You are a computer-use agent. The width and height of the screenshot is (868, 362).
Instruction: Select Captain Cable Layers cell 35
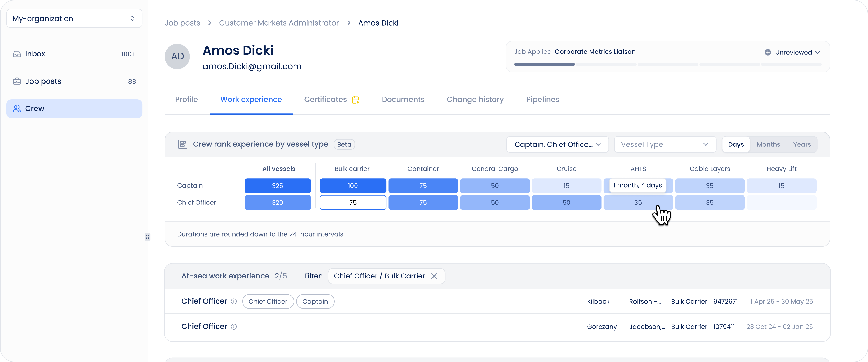[x=710, y=186]
